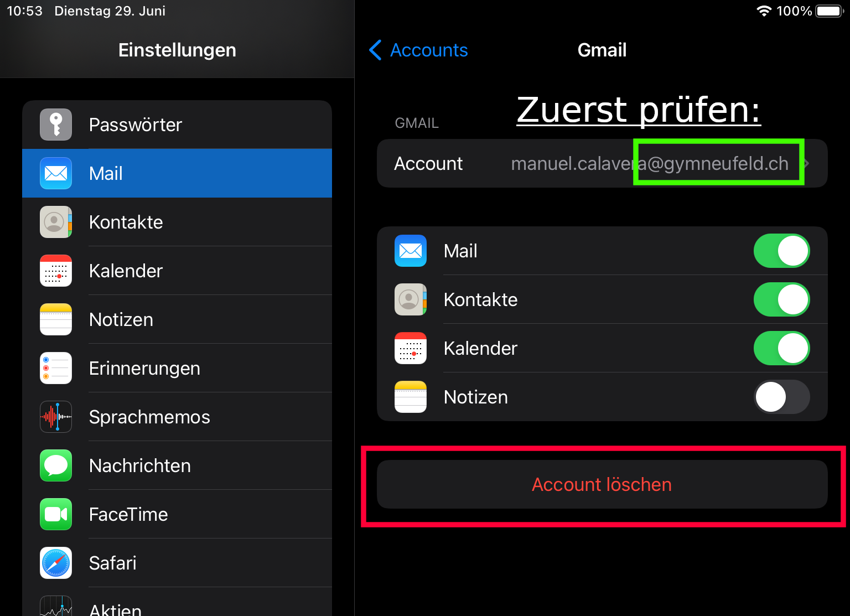Open the FaceTime camera icon
The height and width of the screenshot is (616, 850).
pyautogui.click(x=56, y=514)
